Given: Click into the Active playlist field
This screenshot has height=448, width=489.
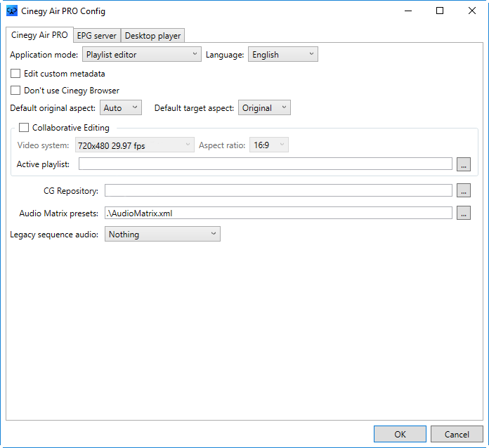Looking at the screenshot, I should click(266, 164).
